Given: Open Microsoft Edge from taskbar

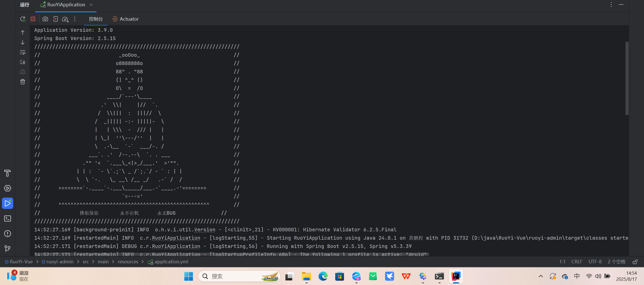Looking at the screenshot, I should coord(323,276).
